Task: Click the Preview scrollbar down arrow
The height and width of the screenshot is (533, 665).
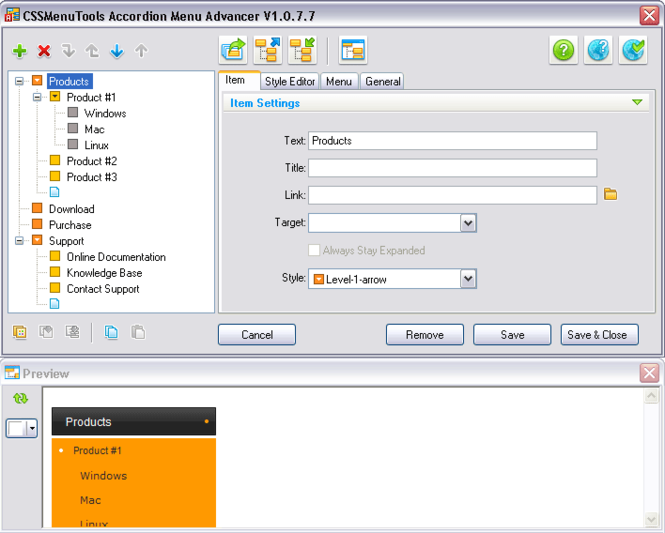Action: pyautogui.click(x=651, y=519)
